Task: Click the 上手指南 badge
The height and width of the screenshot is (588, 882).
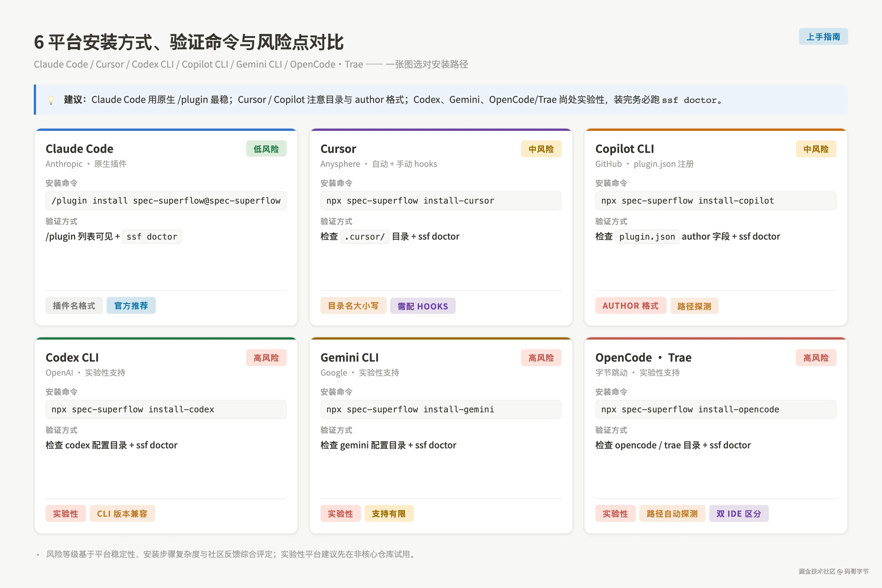Action: point(823,36)
